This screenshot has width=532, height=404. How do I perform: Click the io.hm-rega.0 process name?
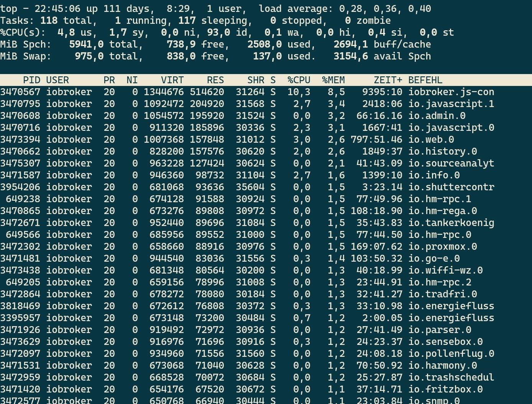tap(443, 211)
